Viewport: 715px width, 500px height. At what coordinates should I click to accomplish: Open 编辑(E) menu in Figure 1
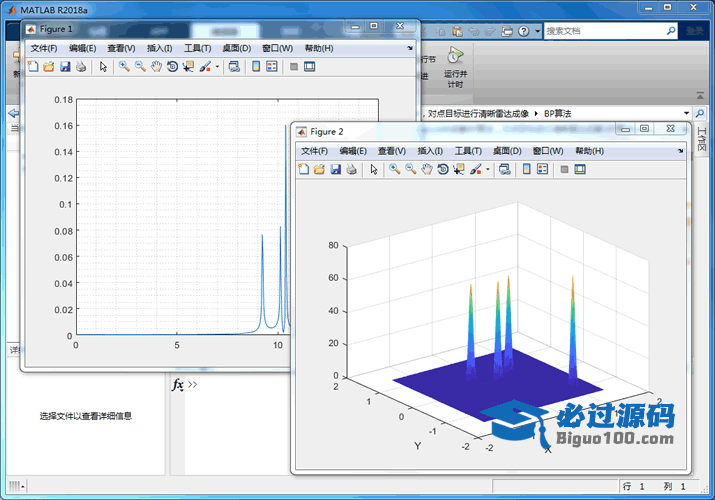(x=83, y=48)
